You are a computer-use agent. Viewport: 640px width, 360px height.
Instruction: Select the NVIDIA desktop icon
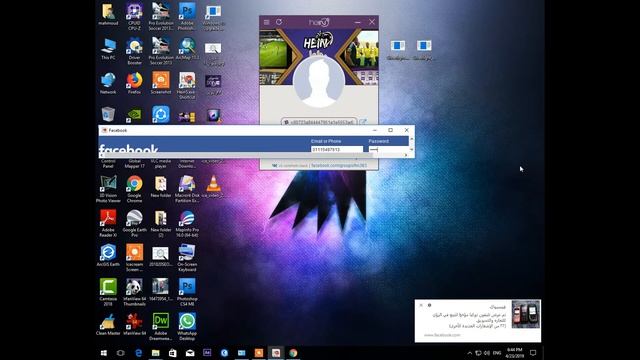pos(134,115)
